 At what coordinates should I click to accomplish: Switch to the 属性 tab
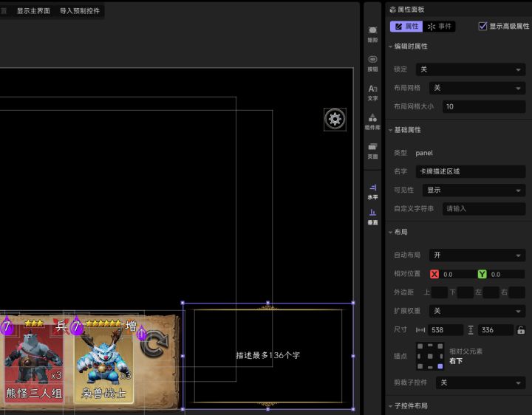406,27
